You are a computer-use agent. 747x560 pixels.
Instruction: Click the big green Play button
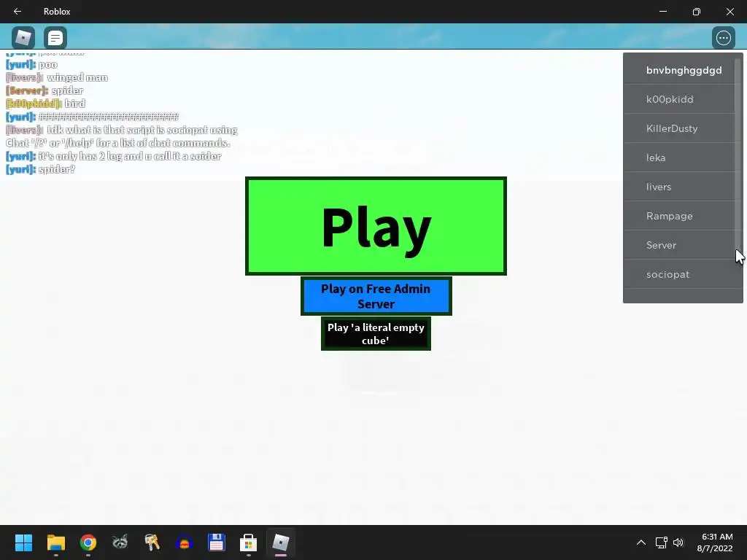[376, 226]
